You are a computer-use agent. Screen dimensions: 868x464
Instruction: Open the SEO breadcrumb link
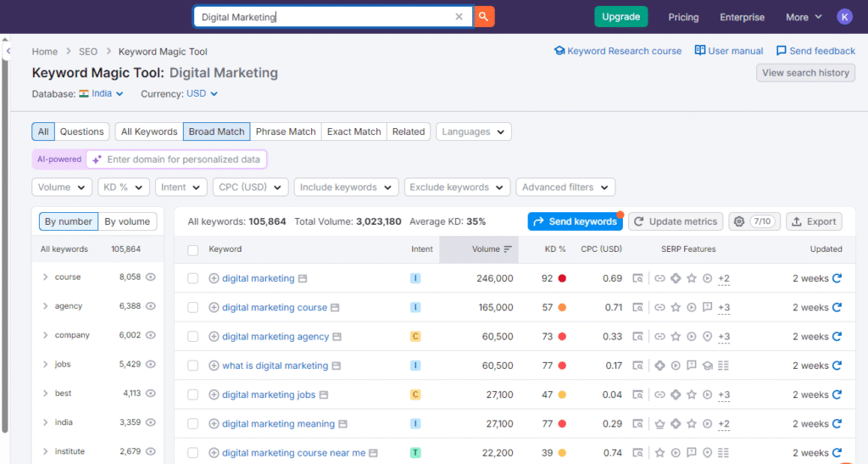88,52
